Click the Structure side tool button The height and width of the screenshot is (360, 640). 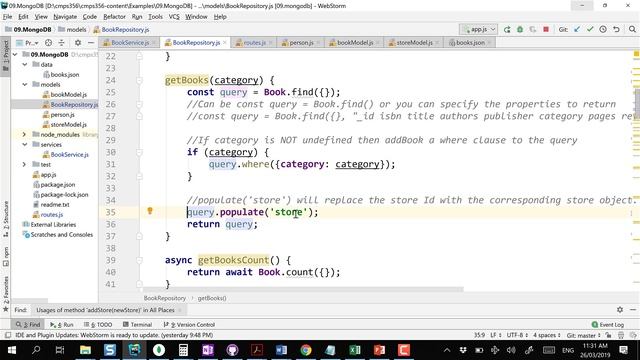tap(6, 218)
